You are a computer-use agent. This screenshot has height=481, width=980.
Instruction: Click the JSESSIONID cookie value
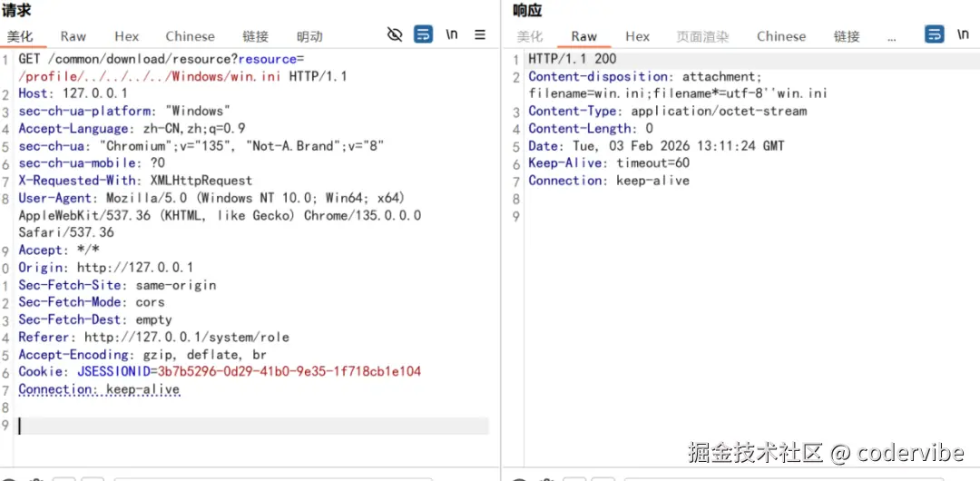click(289, 371)
